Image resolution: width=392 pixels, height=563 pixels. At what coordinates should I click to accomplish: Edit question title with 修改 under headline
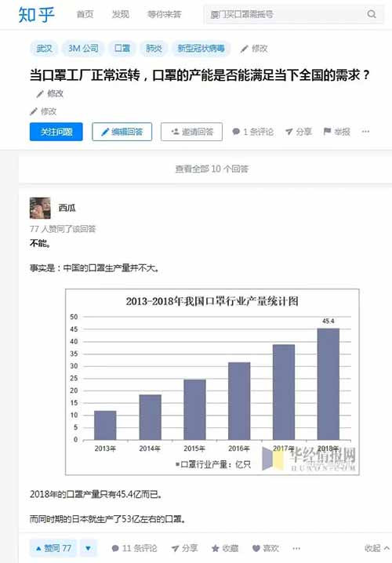50,94
